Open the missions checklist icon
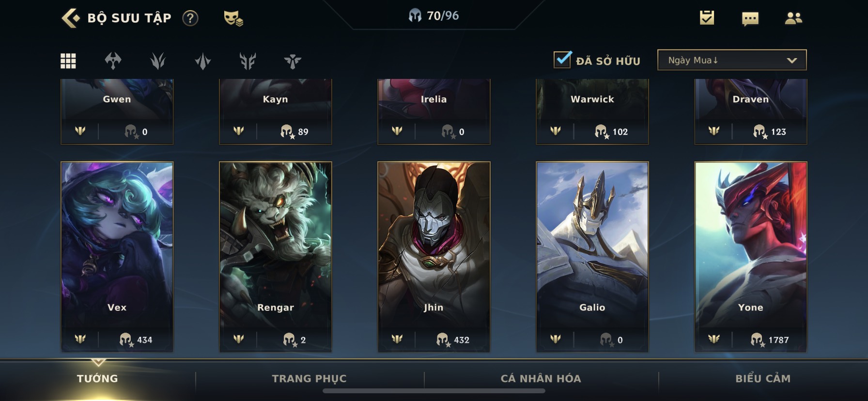Screen dimensions: 868x401 click(x=707, y=18)
